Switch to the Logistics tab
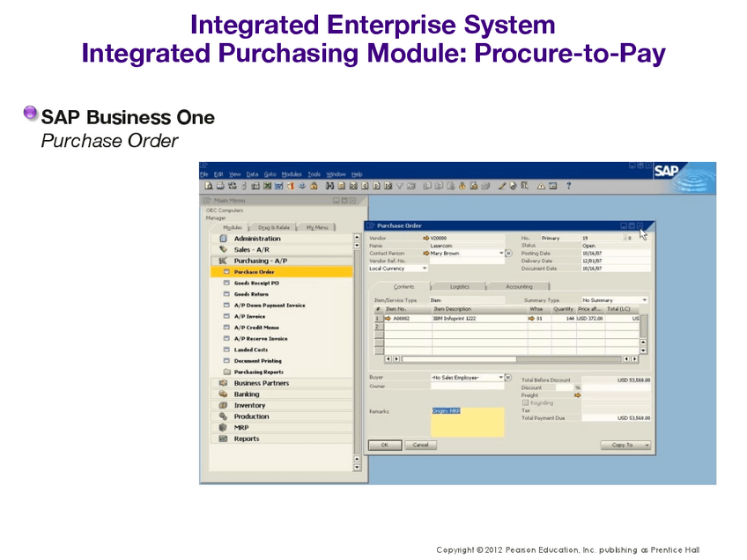The width and height of the screenshot is (747, 560). tap(459, 287)
